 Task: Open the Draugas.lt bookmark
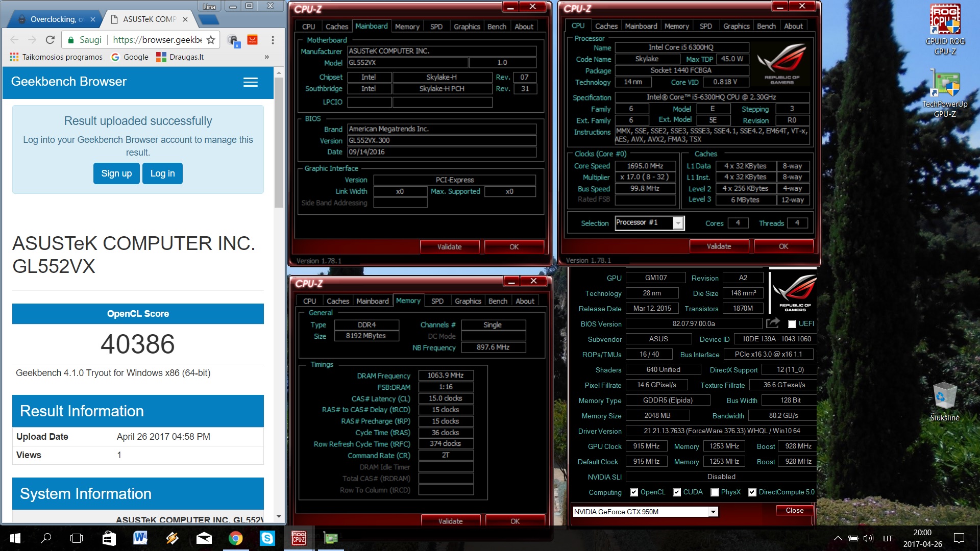(x=180, y=57)
